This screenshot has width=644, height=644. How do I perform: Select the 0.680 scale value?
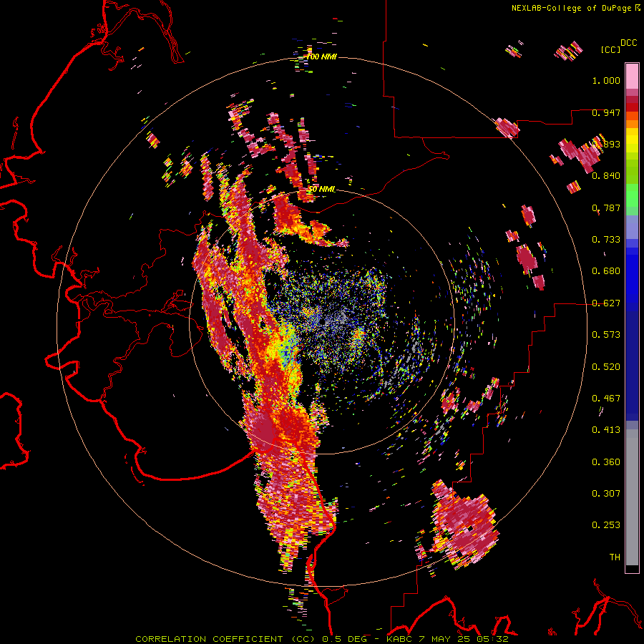pyautogui.click(x=606, y=271)
